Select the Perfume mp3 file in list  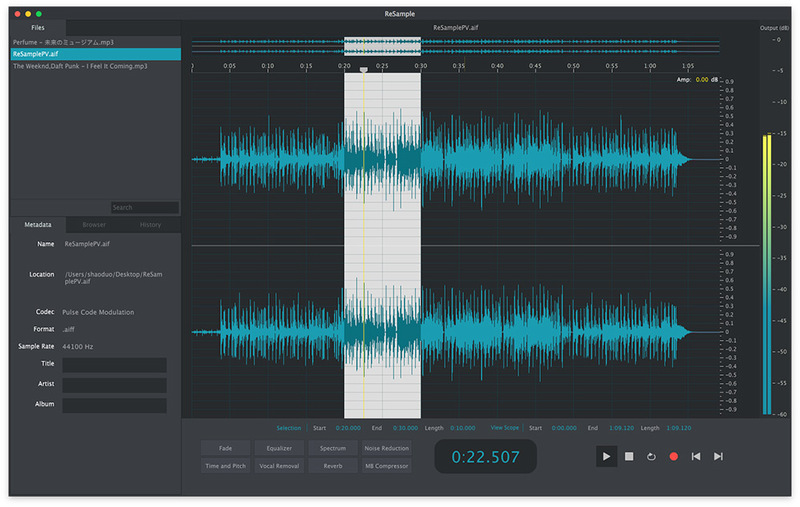[x=63, y=42]
